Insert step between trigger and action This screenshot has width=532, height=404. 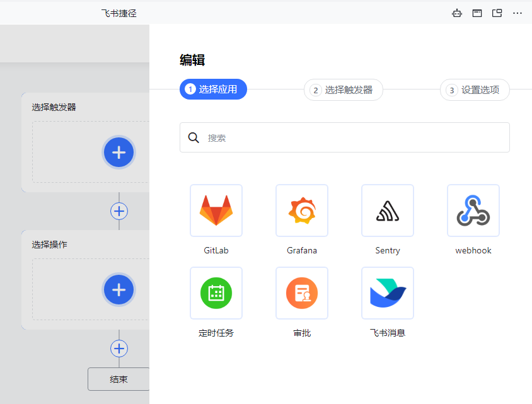tap(119, 211)
